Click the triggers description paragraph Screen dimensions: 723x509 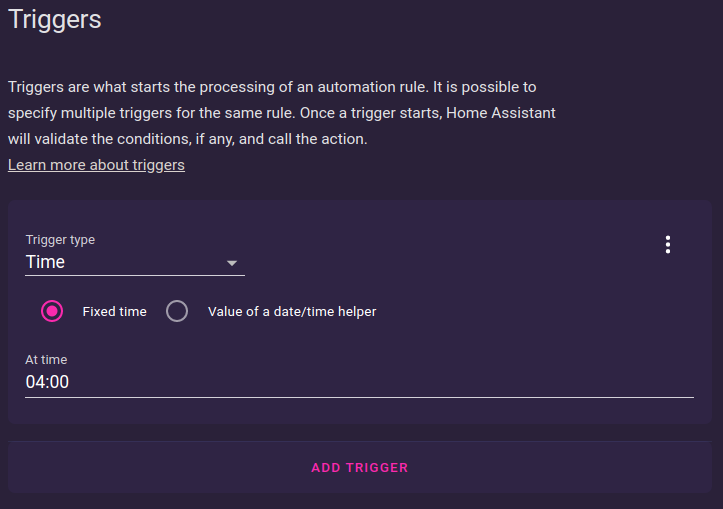click(x=282, y=113)
